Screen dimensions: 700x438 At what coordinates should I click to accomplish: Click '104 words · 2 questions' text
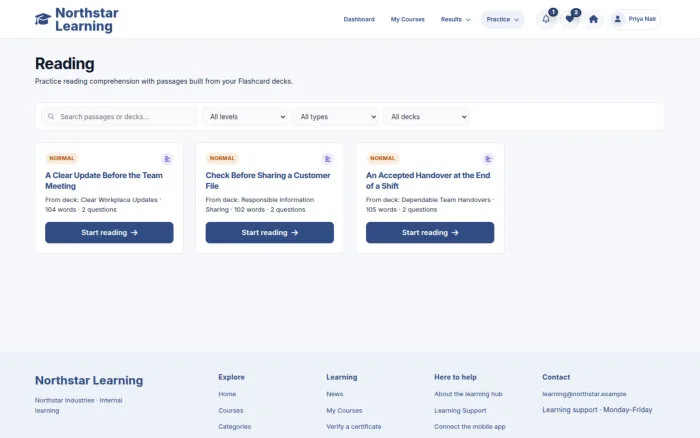click(x=81, y=209)
